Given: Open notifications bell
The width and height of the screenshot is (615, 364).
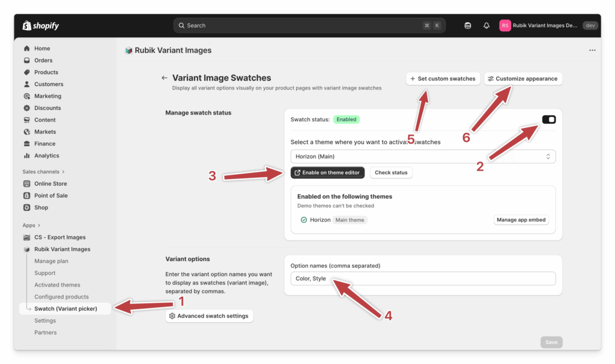Looking at the screenshot, I should (x=486, y=25).
